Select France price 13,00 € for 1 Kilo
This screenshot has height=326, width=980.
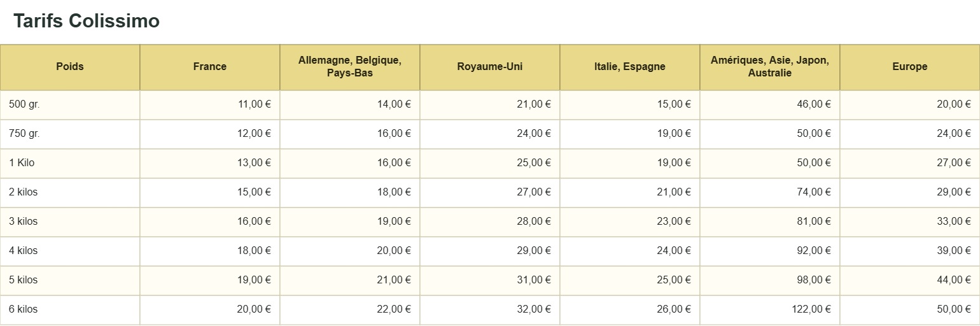(x=210, y=163)
